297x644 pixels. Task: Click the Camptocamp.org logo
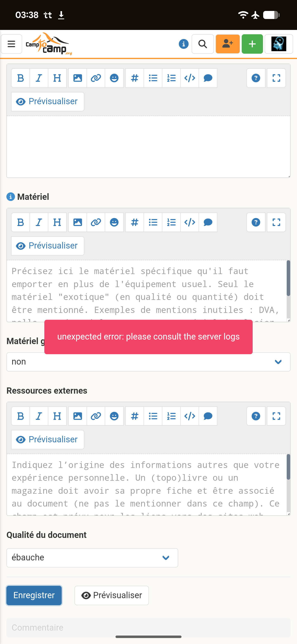click(49, 44)
